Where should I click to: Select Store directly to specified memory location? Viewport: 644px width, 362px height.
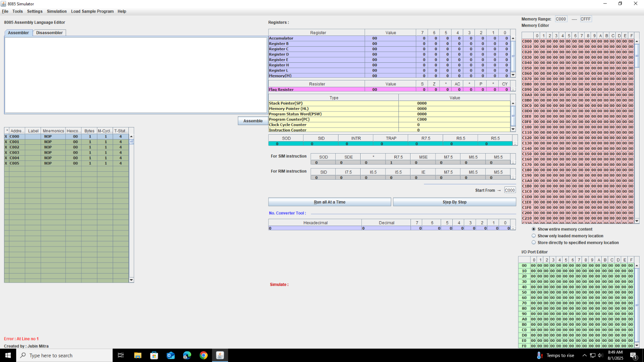pyautogui.click(x=575, y=243)
